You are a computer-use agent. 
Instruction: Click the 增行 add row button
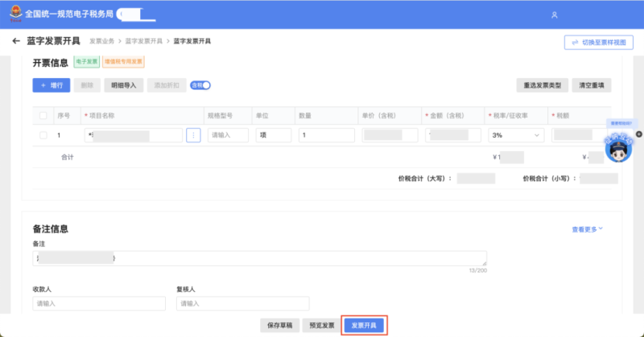click(51, 84)
